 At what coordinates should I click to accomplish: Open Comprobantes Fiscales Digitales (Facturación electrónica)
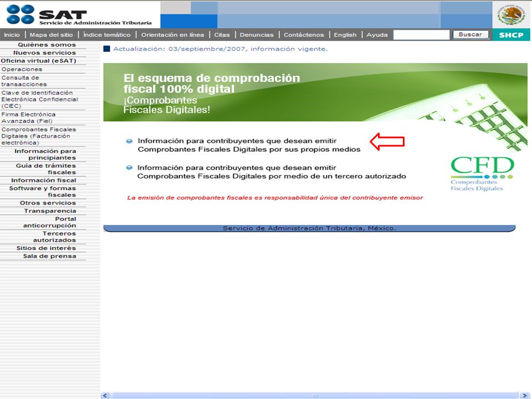pos(39,136)
